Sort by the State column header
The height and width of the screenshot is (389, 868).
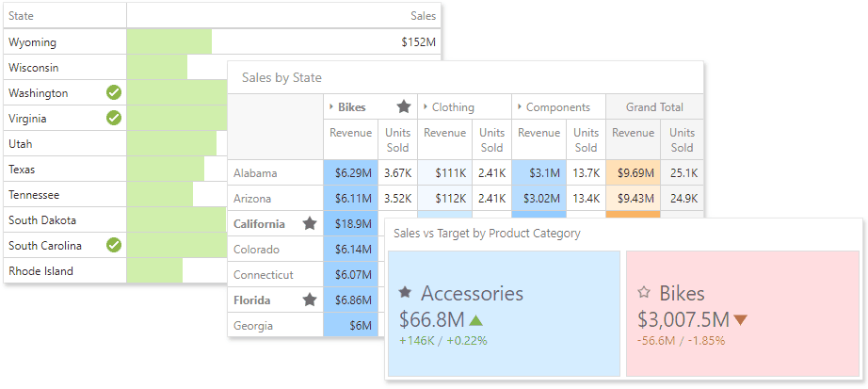22,16
